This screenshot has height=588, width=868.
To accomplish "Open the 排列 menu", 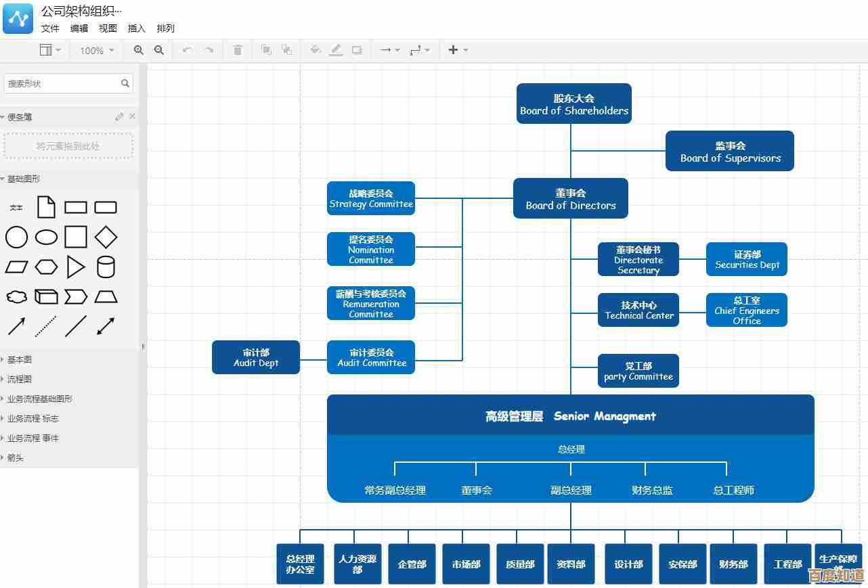I will [x=165, y=28].
